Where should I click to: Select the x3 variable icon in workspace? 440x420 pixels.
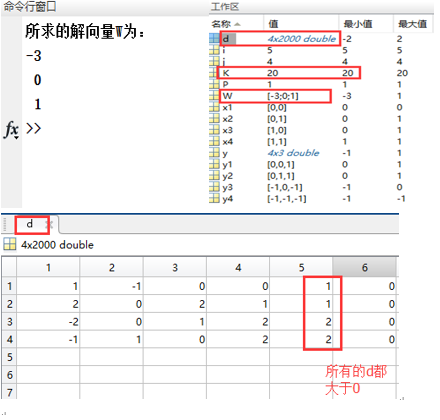tap(214, 130)
